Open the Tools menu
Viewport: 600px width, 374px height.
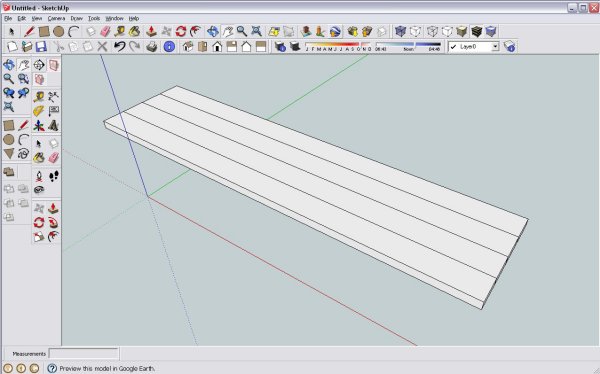94,18
